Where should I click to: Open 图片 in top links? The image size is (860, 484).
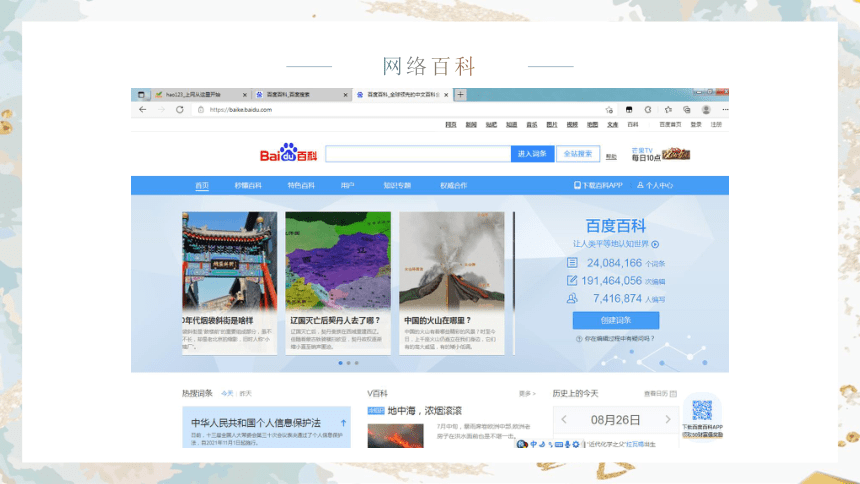(552, 125)
